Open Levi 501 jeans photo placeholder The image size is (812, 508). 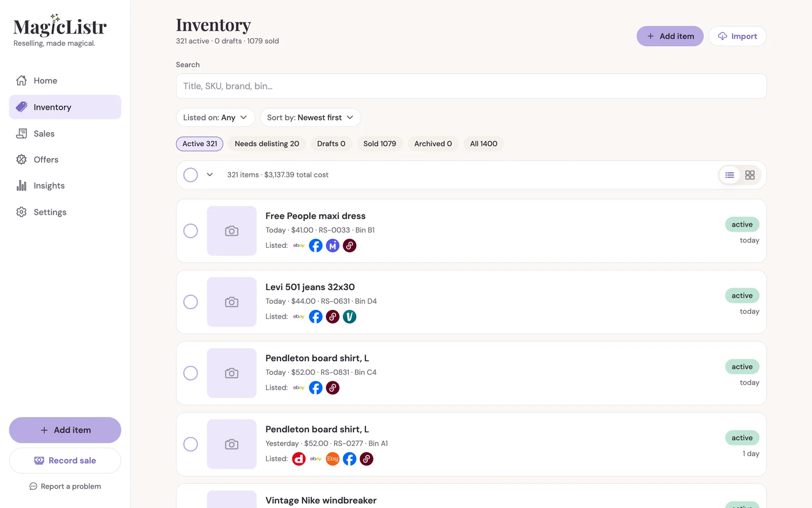pyautogui.click(x=231, y=302)
